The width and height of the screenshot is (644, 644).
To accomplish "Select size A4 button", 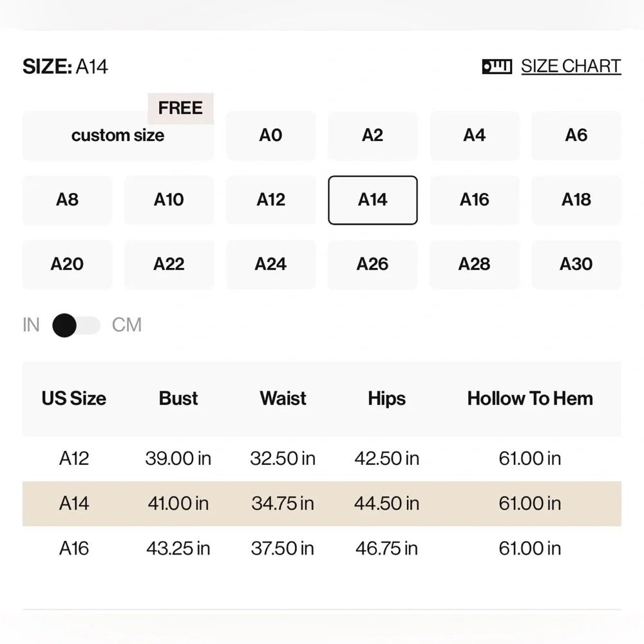I will pos(475,135).
